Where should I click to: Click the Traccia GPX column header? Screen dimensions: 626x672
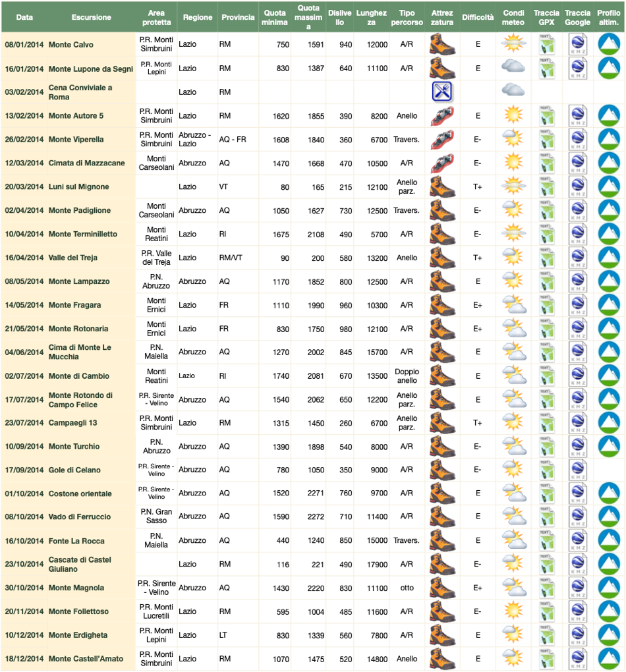coord(547,18)
